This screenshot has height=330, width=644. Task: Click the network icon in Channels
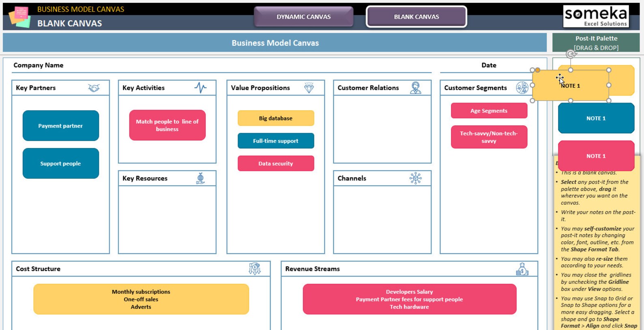[x=416, y=178]
